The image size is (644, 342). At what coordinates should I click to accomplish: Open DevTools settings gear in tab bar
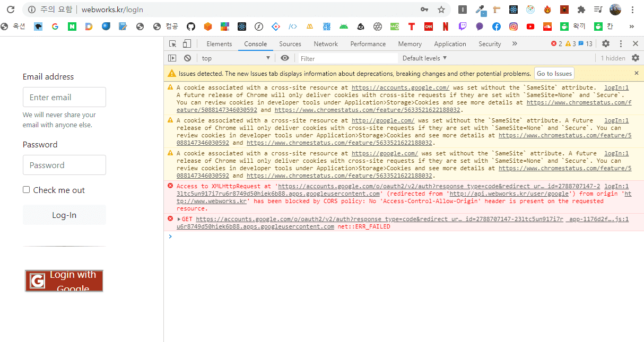coord(606,44)
